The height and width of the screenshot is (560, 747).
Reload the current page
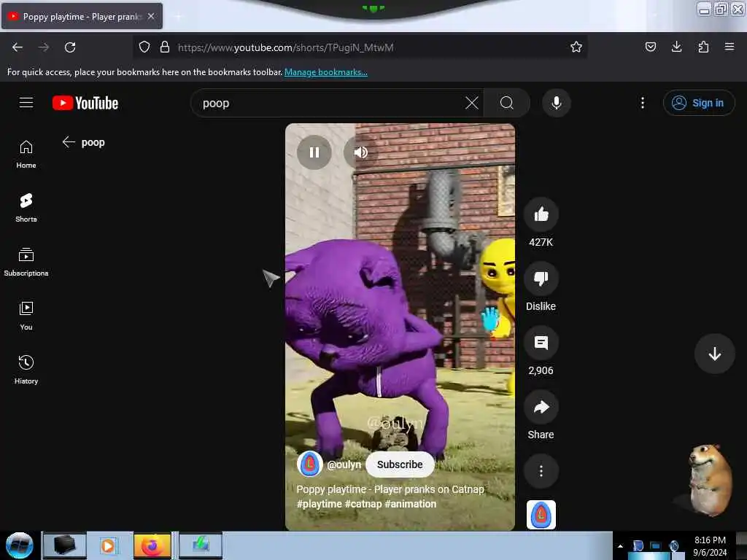click(x=70, y=47)
